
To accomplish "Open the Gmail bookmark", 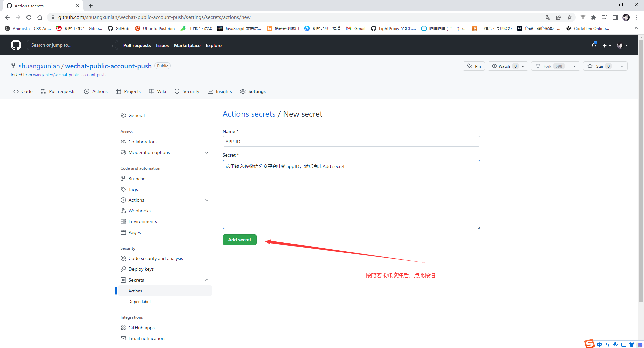I will [x=356, y=28].
